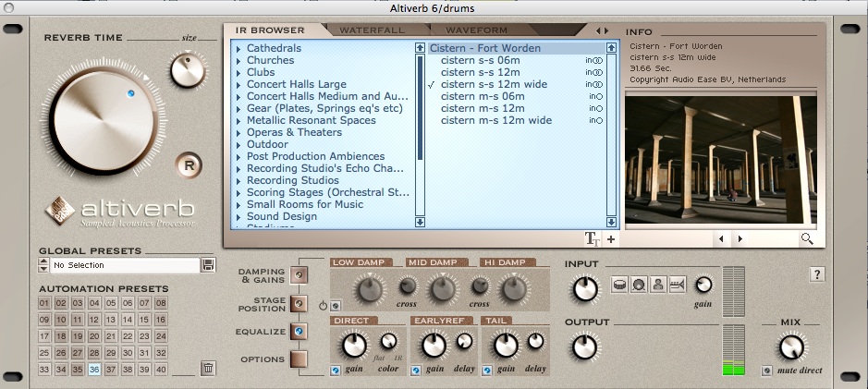Expand the Concert Halls Large category
868x389 pixels.
point(238,85)
